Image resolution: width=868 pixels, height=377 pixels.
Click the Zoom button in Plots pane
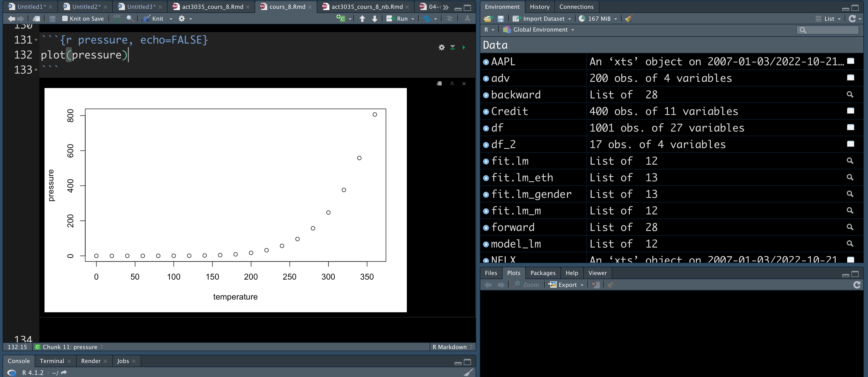click(x=526, y=285)
